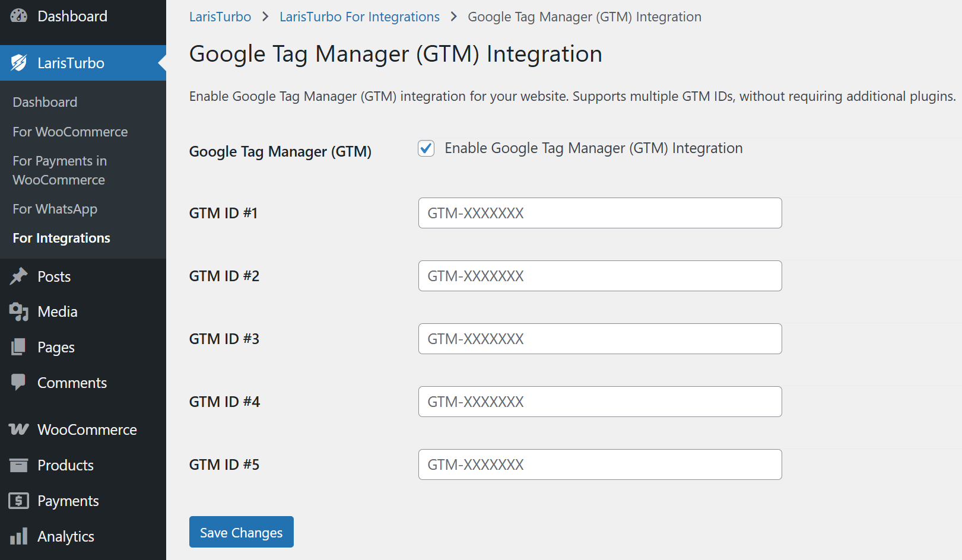
Task: Disable Google Tag Manager Integration checkbox
Action: click(426, 148)
